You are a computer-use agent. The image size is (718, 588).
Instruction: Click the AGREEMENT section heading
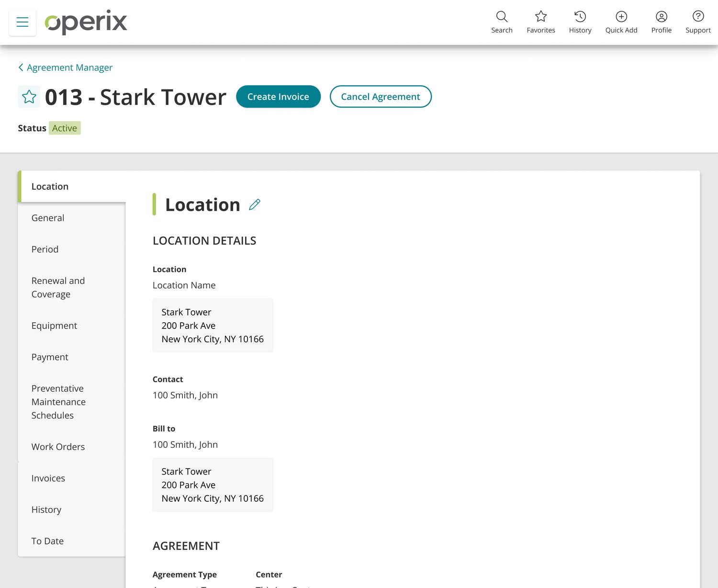(x=186, y=546)
